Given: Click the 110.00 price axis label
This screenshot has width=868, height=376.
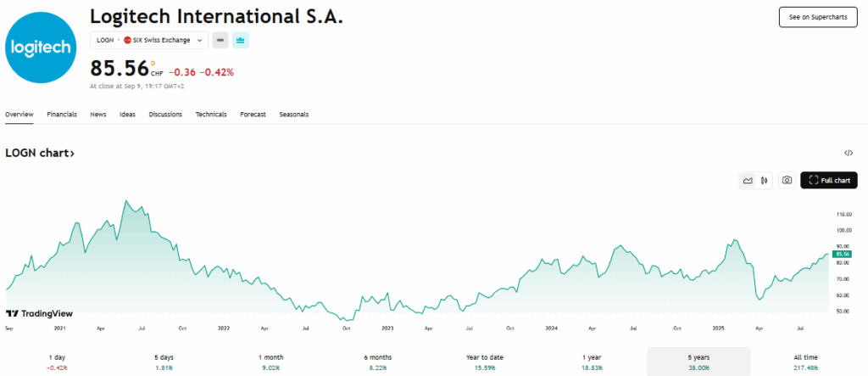Looking at the screenshot, I should (x=843, y=214).
